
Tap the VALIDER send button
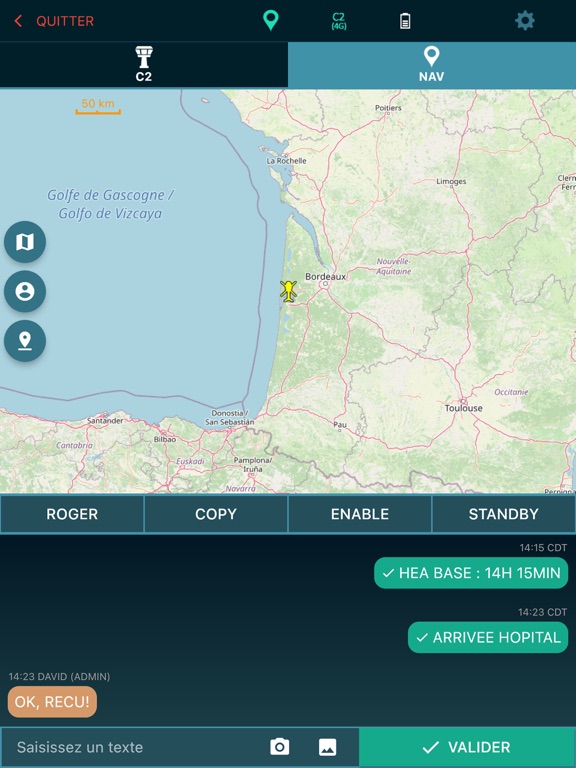467,747
